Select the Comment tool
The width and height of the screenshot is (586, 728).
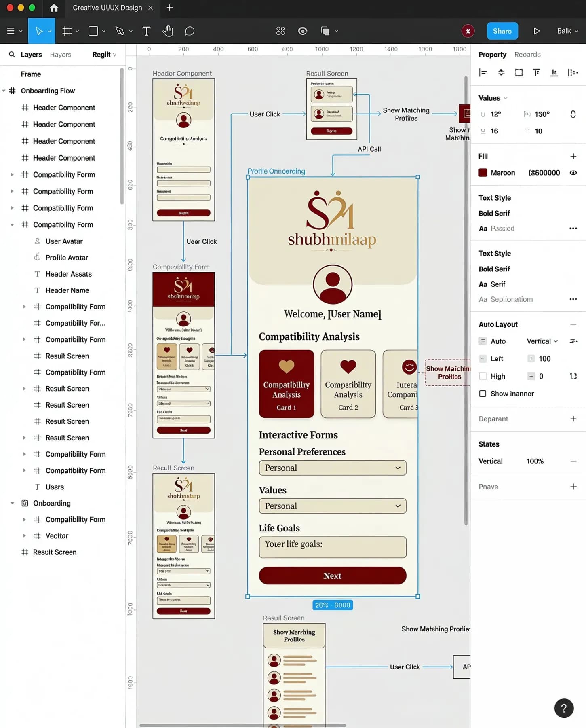click(x=190, y=31)
